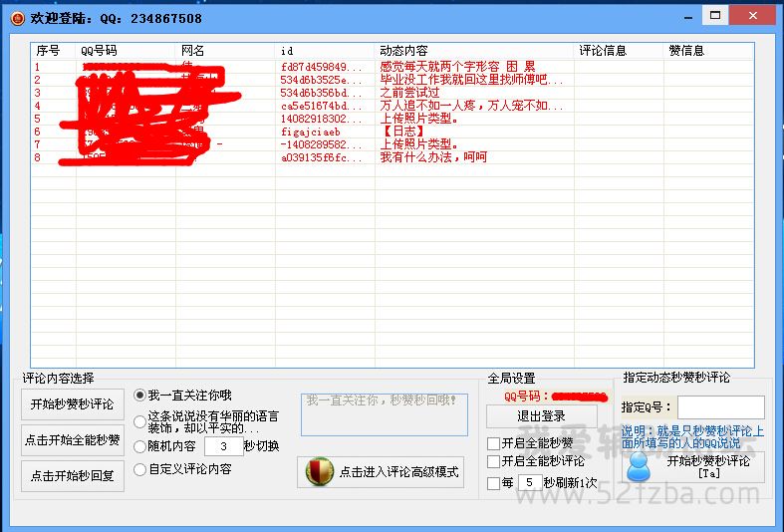Image resolution: width=784 pixels, height=532 pixels.
Task: Click the 退出登录 button
Action: 542,416
